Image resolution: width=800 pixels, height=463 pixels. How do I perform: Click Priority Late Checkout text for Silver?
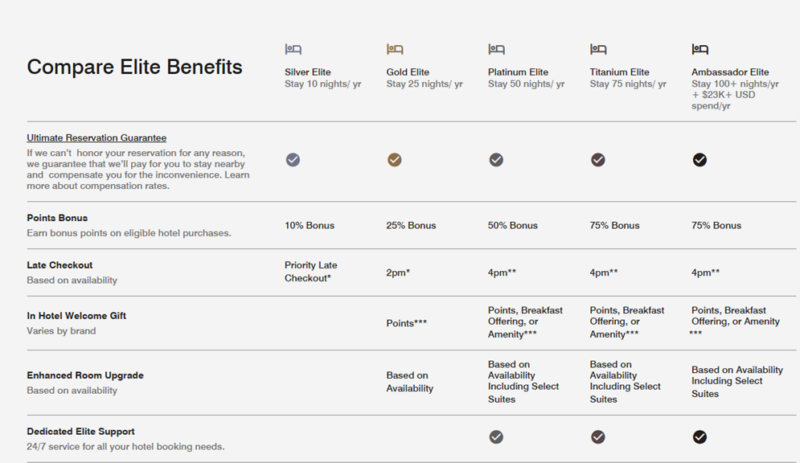pyautogui.click(x=311, y=272)
